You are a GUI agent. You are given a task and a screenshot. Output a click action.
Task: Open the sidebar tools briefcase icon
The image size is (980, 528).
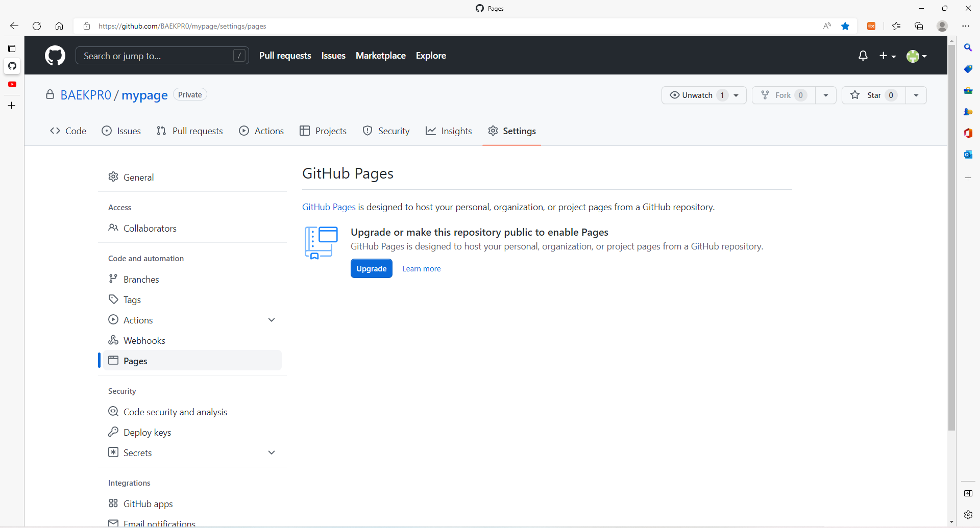point(968,90)
